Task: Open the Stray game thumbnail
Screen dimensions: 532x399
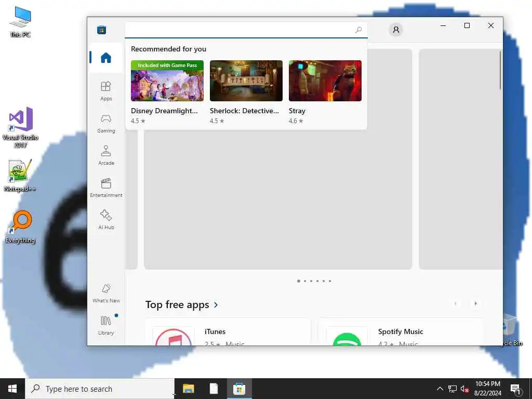Action: click(x=325, y=81)
